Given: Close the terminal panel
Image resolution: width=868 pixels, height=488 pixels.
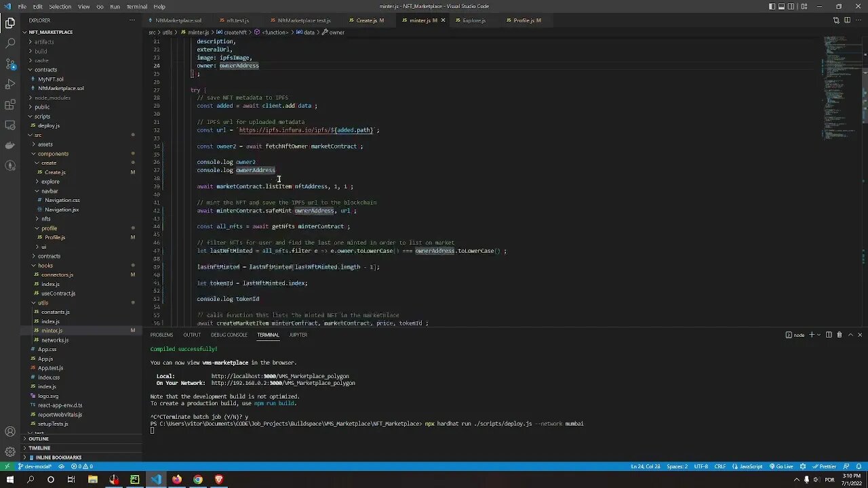Looking at the screenshot, I should click(x=860, y=335).
